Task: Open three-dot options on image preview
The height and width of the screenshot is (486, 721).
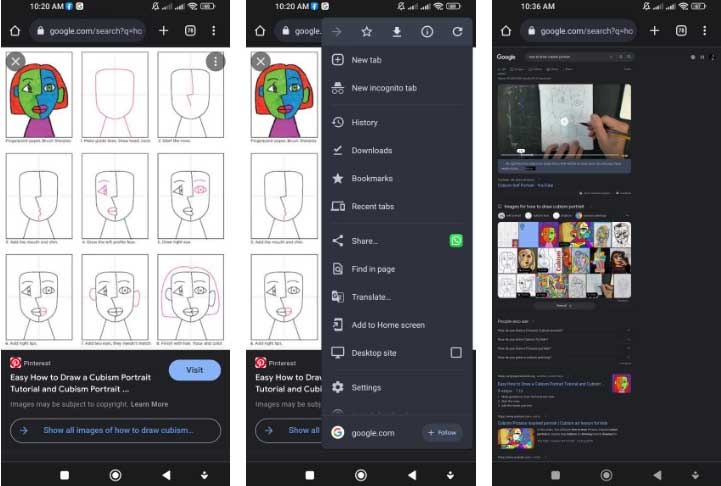Action: tap(215, 62)
